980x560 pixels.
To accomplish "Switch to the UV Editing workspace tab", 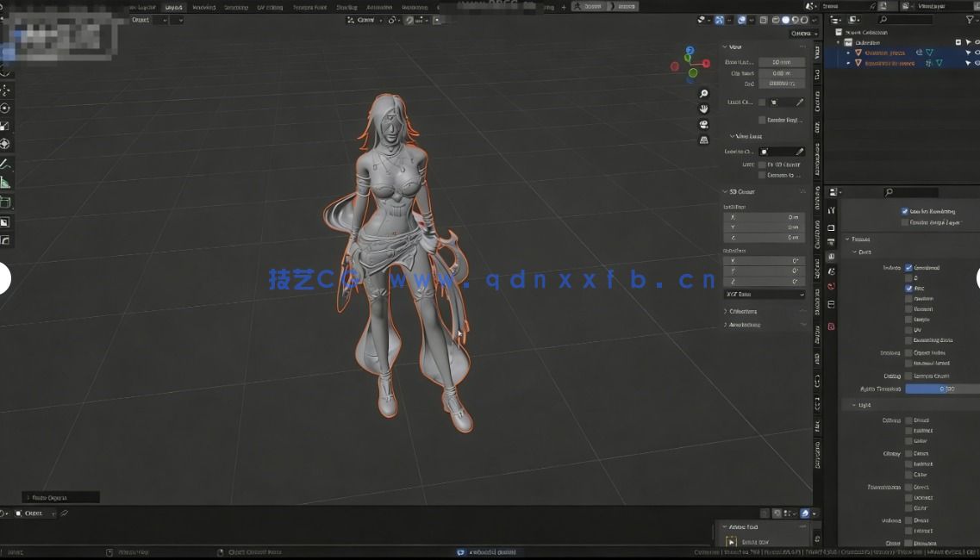I will 270,6.
